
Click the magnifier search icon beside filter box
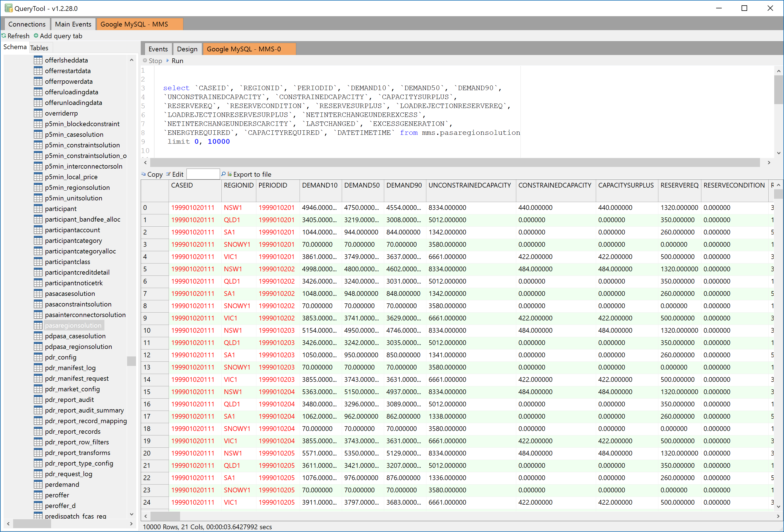[x=223, y=174]
